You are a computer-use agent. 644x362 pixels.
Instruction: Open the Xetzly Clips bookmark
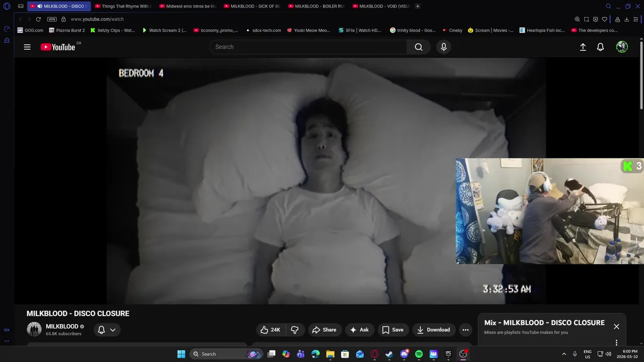pos(113,30)
